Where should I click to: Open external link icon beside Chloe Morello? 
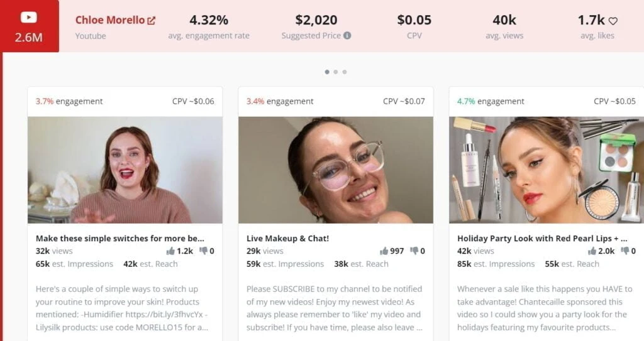(151, 20)
